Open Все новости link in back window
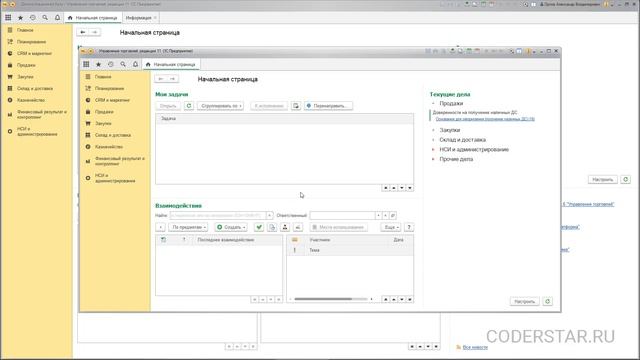 [x=475, y=347]
